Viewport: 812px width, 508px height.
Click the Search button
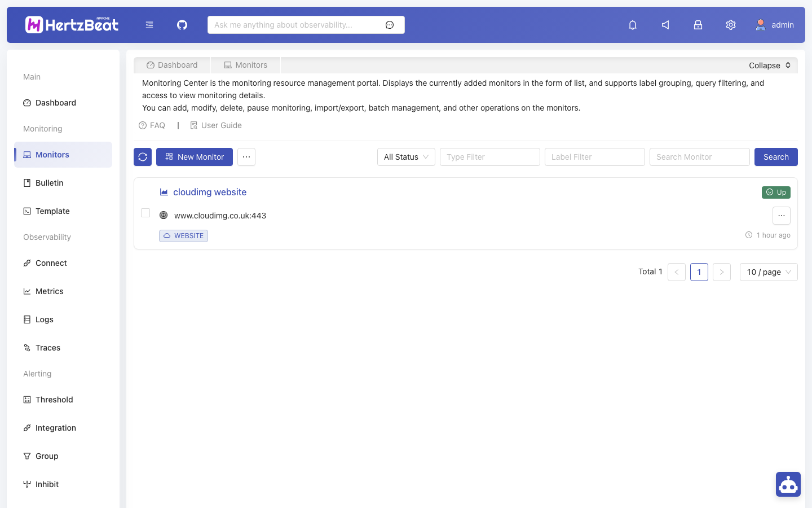coord(776,157)
